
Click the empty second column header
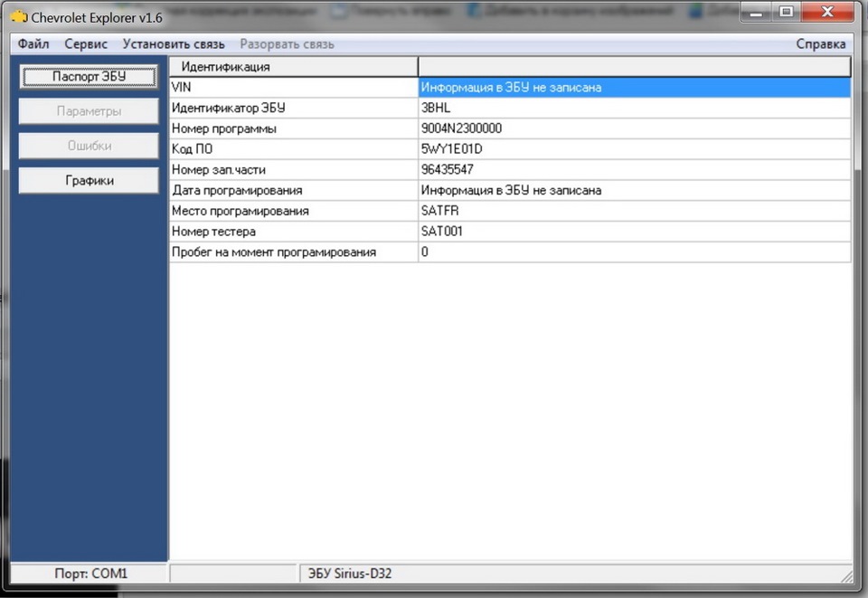coord(635,66)
